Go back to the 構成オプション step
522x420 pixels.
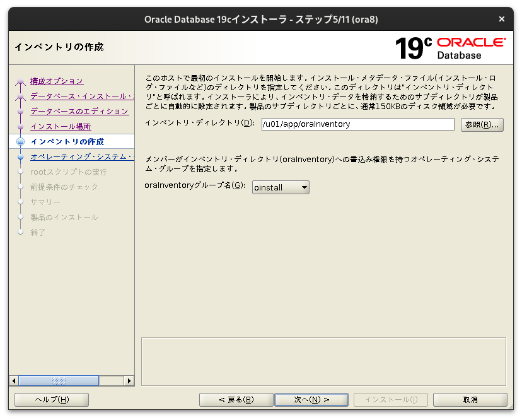pyautogui.click(x=58, y=81)
